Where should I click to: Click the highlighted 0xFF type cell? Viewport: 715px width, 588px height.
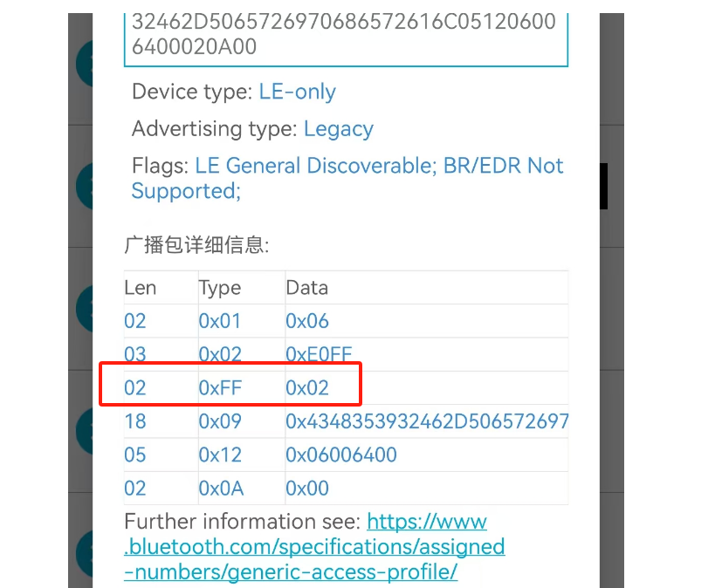220,388
